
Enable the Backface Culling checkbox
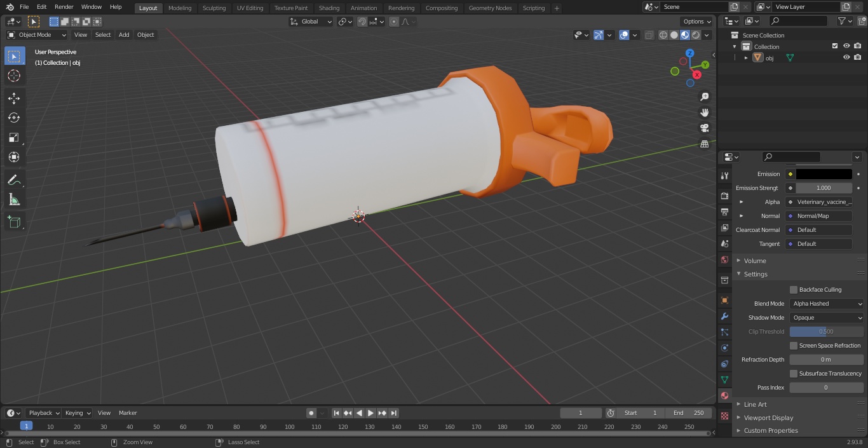(794, 290)
